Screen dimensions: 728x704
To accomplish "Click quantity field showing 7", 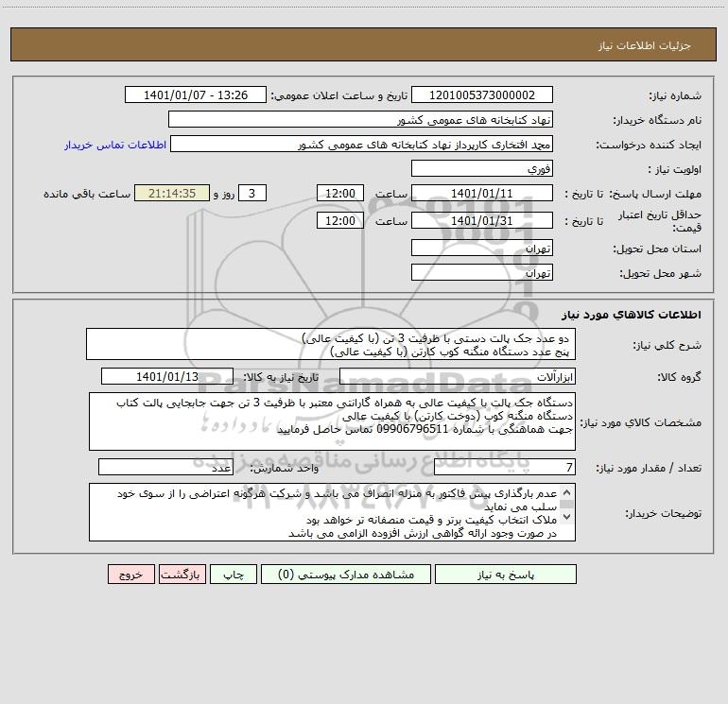I will [505, 467].
